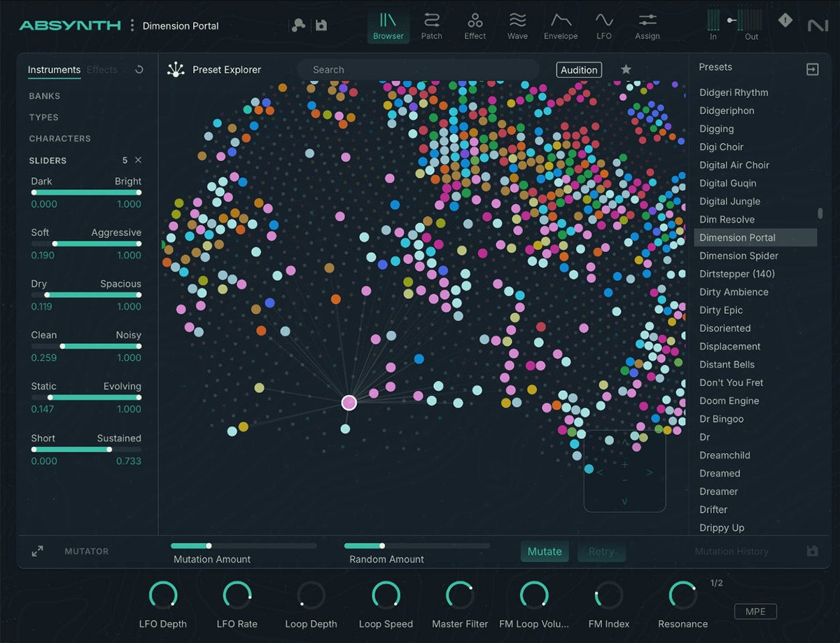Image resolution: width=840 pixels, height=643 pixels.
Task: Collapse the Presets list panel icon
Action: (812, 69)
